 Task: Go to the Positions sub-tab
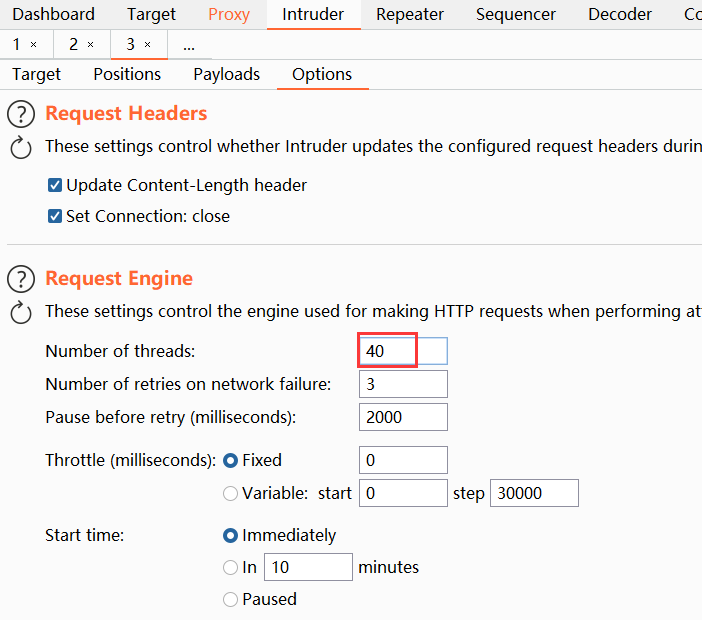point(127,75)
